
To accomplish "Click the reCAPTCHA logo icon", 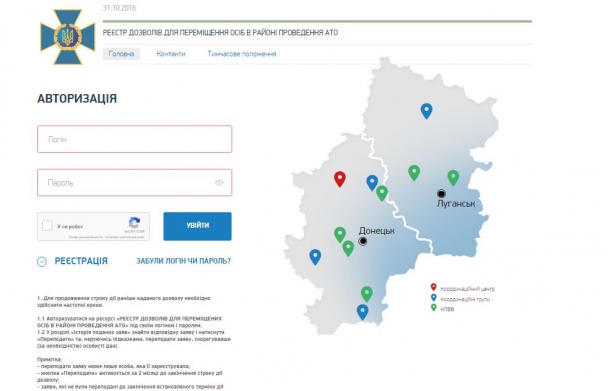I will (x=135, y=223).
